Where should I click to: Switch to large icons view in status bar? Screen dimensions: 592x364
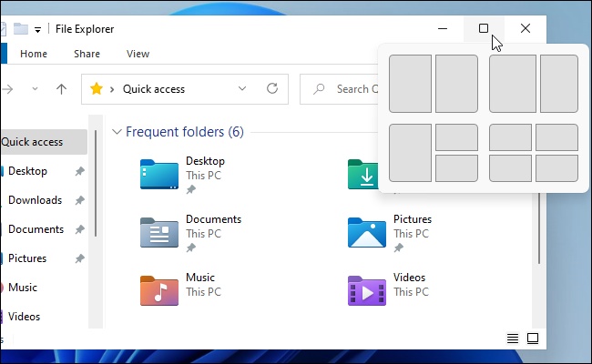pos(533,339)
